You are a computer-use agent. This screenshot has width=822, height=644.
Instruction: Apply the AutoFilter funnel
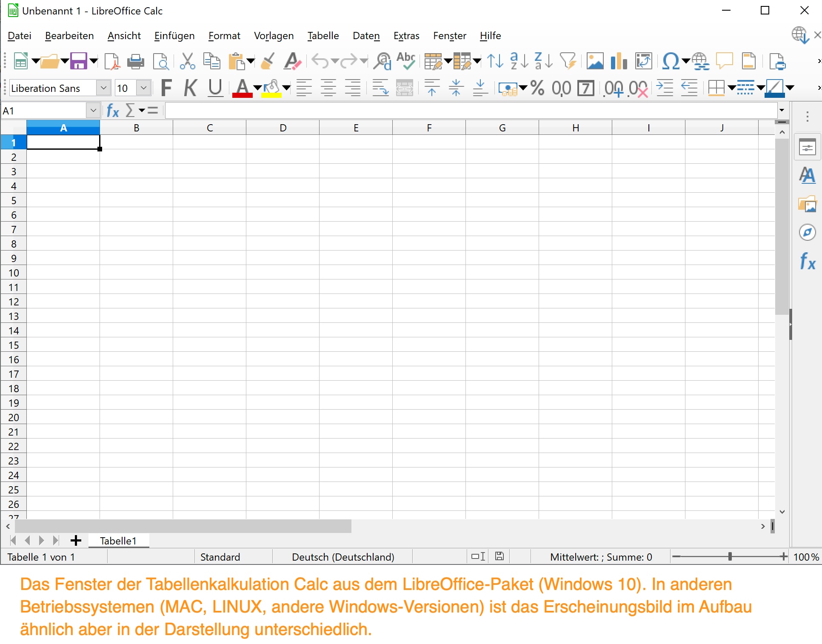[x=568, y=61]
